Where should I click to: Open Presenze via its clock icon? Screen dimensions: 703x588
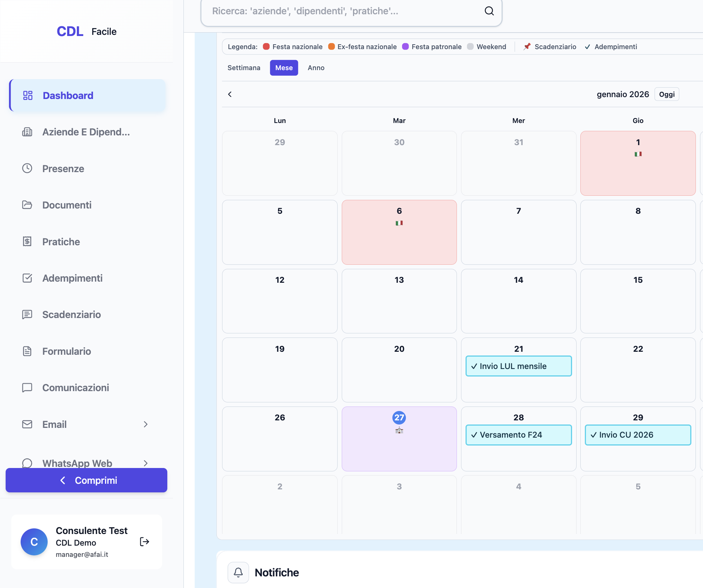point(27,168)
